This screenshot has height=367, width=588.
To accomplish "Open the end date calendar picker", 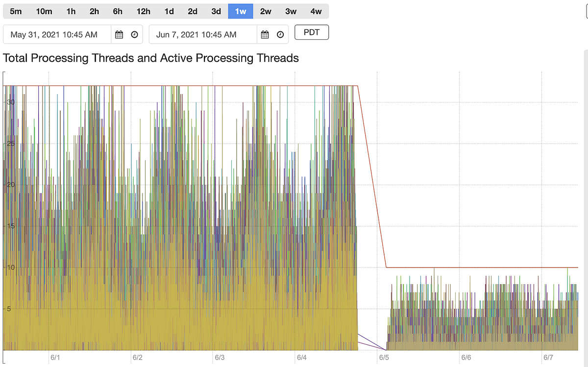I will click(265, 34).
